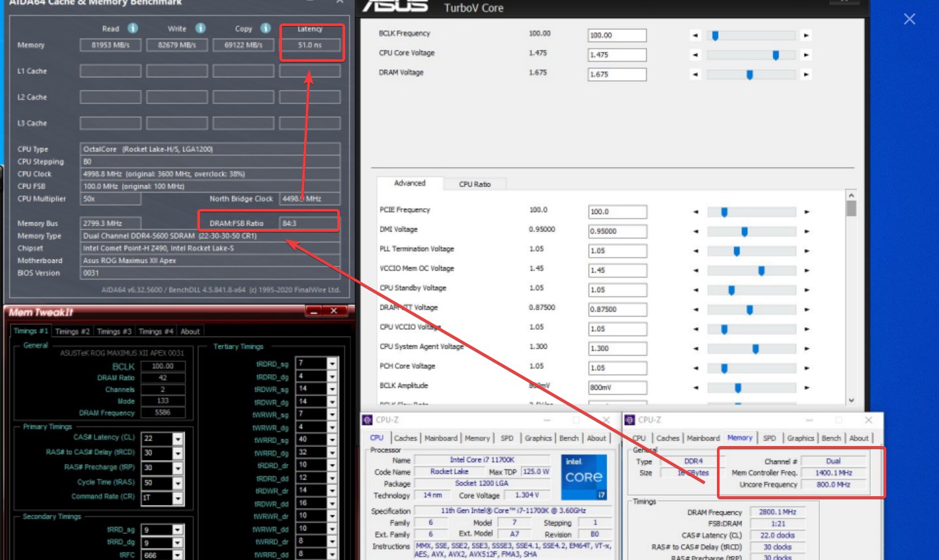Open the tRDRD_sg dropdown in Tertiary Timings

[332, 363]
